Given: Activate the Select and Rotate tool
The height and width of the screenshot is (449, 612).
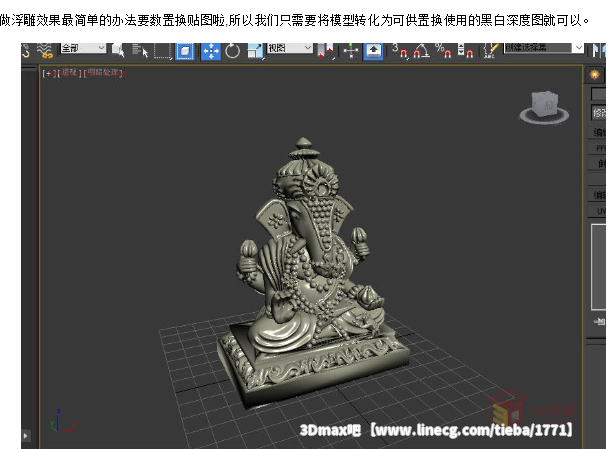Looking at the screenshot, I should pyautogui.click(x=232, y=50).
